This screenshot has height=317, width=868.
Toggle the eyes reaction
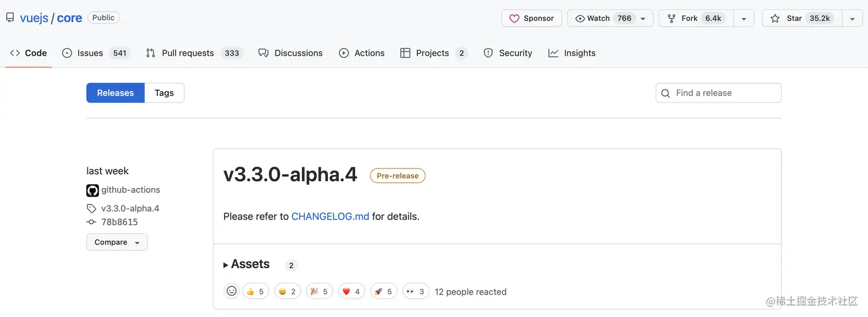pyautogui.click(x=416, y=291)
